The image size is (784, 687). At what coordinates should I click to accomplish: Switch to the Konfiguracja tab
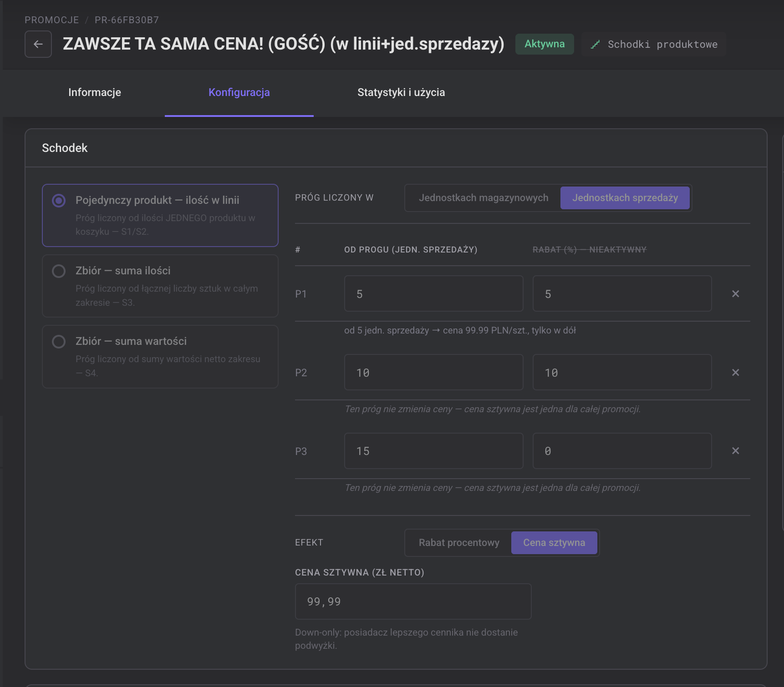tap(239, 92)
